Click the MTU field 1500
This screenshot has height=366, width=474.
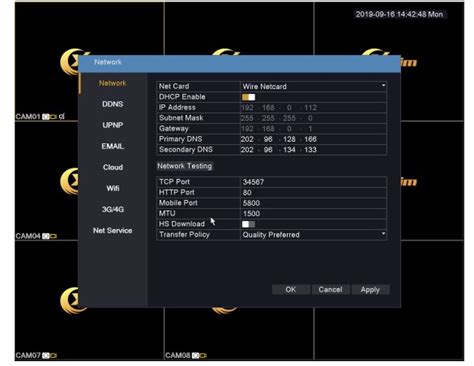pos(313,214)
